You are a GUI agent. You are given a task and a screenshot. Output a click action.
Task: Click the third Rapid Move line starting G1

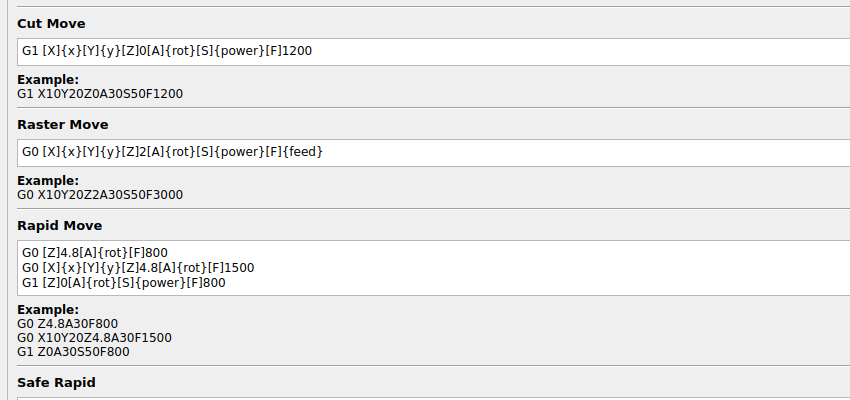[x=124, y=283]
